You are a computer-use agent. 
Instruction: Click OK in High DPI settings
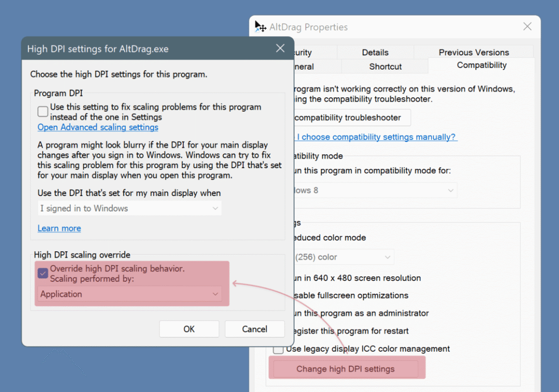click(189, 329)
